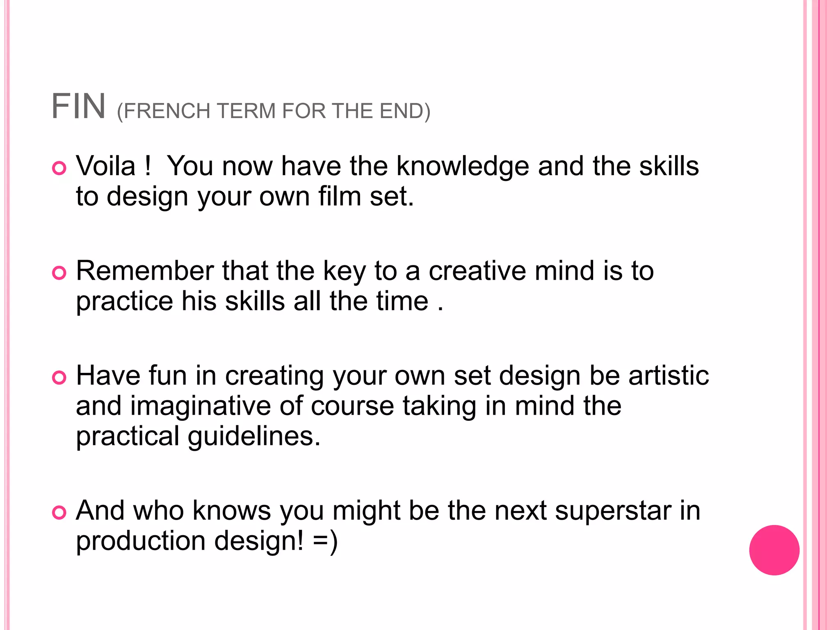Click the bullet marker before "Remember"

point(59,273)
